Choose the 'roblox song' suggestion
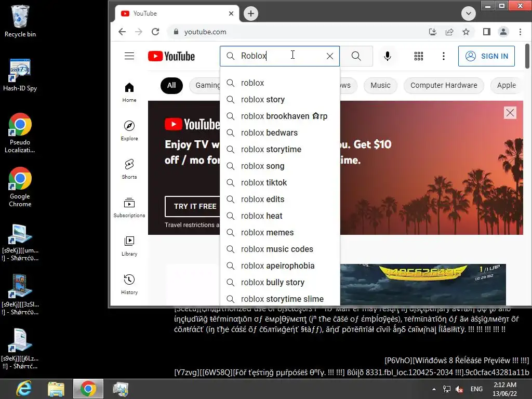The width and height of the screenshot is (532, 399). point(280,166)
